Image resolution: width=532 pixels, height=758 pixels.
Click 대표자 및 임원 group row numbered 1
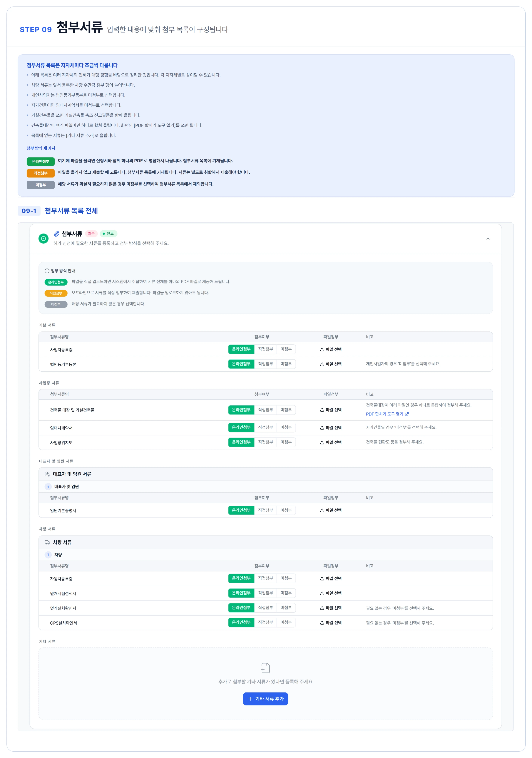point(265,487)
